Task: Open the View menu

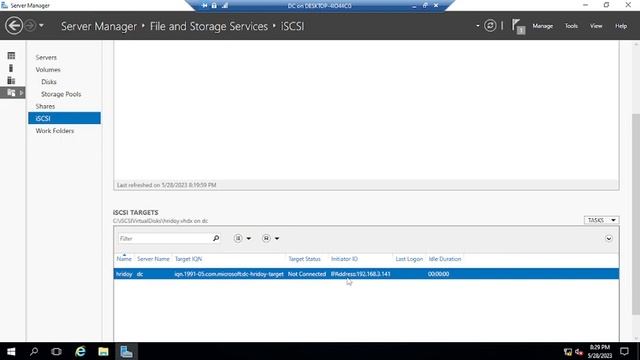Action: click(596, 26)
